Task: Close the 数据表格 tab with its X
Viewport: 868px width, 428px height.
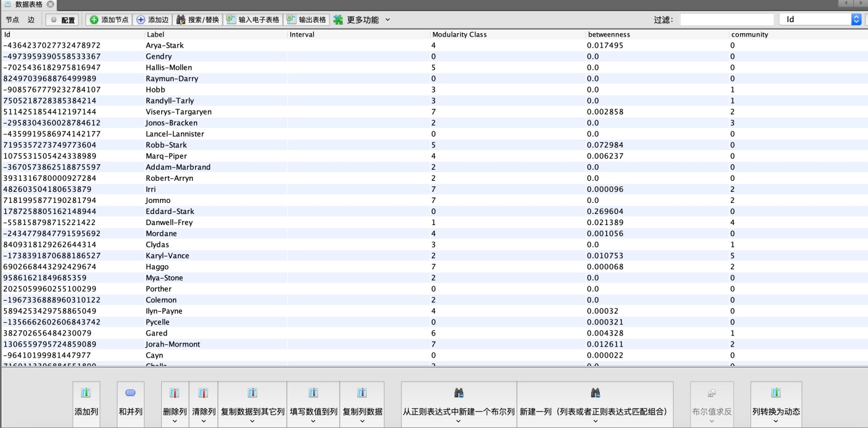Action: tap(50, 4)
